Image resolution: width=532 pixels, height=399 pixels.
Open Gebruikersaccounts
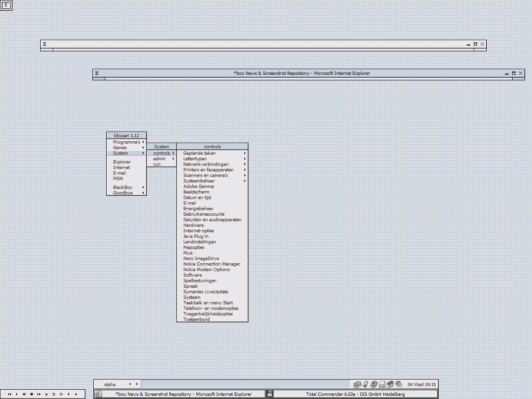click(x=212, y=214)
